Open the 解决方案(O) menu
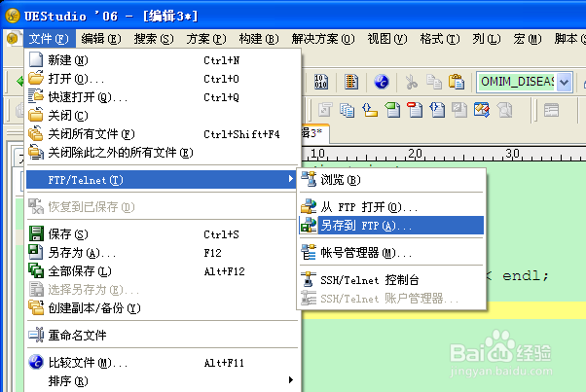This screenshot has width=586, height=392. point(323,39)
